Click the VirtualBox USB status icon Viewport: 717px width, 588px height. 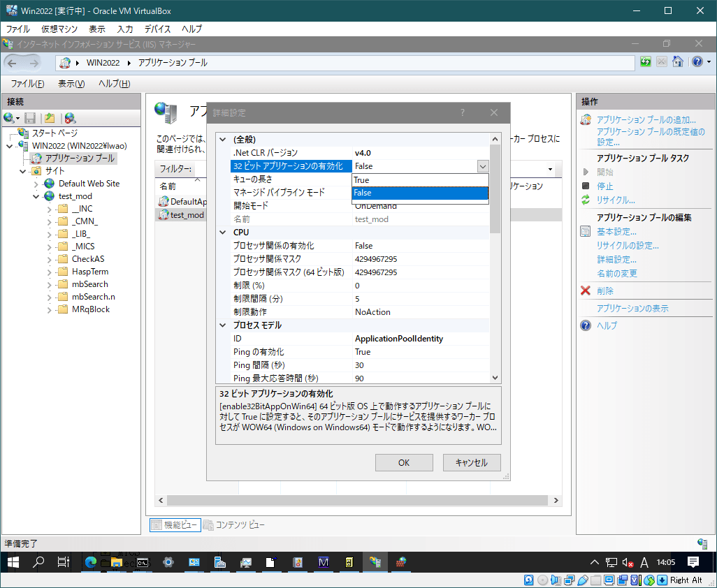[x=583, y=580]
